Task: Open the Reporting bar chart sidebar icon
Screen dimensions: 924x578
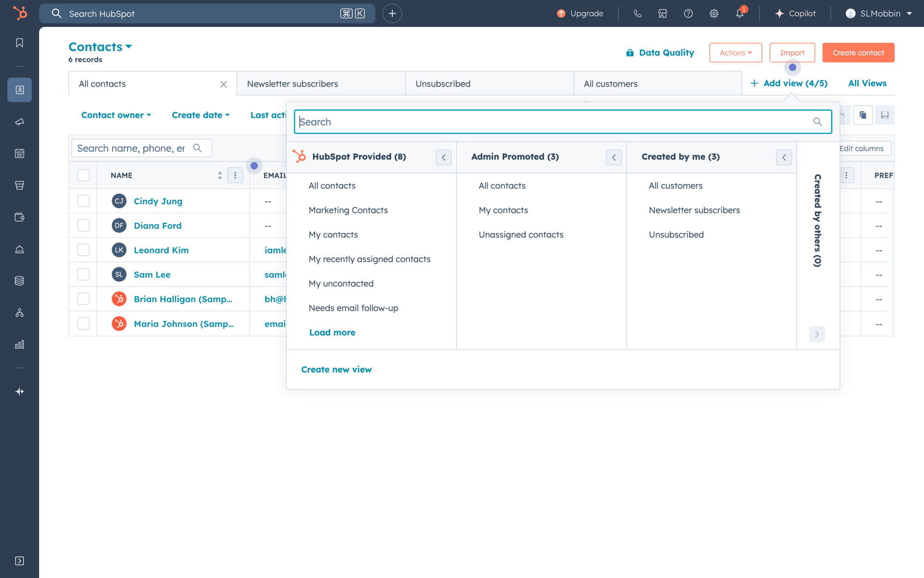Action: 19,344
